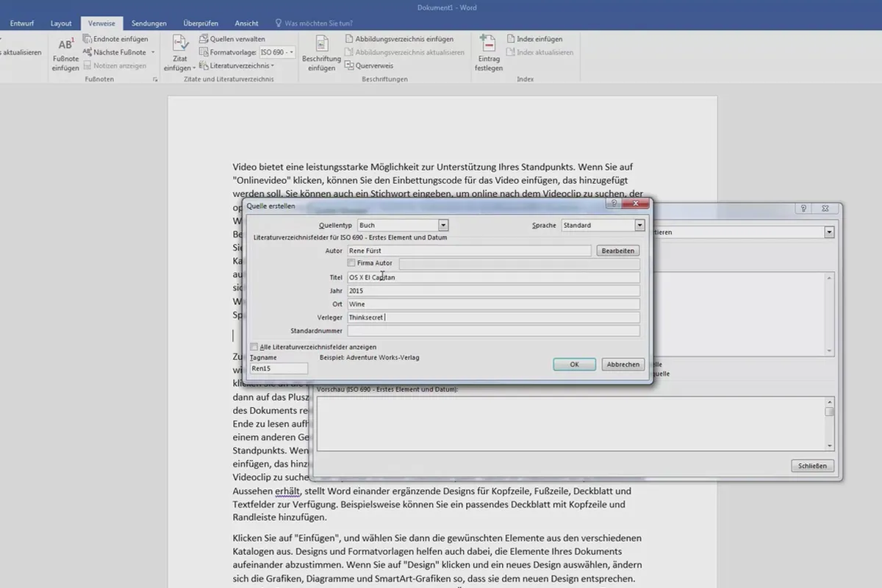This screenshot has height=588, width=882.
Task: Click Beschriftung einfügen icon
Action: (321, 54)
